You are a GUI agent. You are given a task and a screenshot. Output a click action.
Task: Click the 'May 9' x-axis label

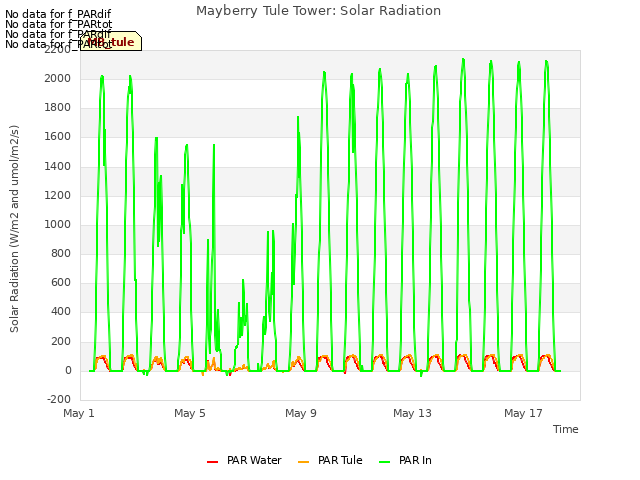coord(301,413)
